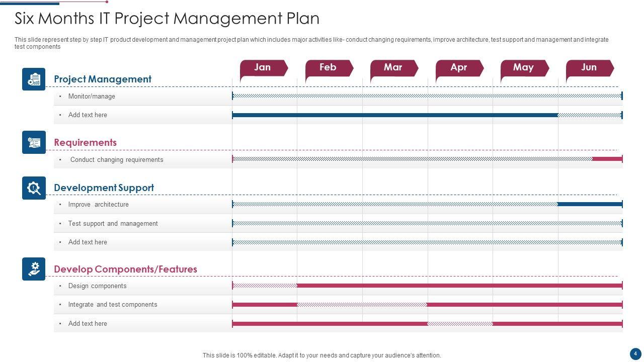Select the slide title text

click(x=167, y=19)
